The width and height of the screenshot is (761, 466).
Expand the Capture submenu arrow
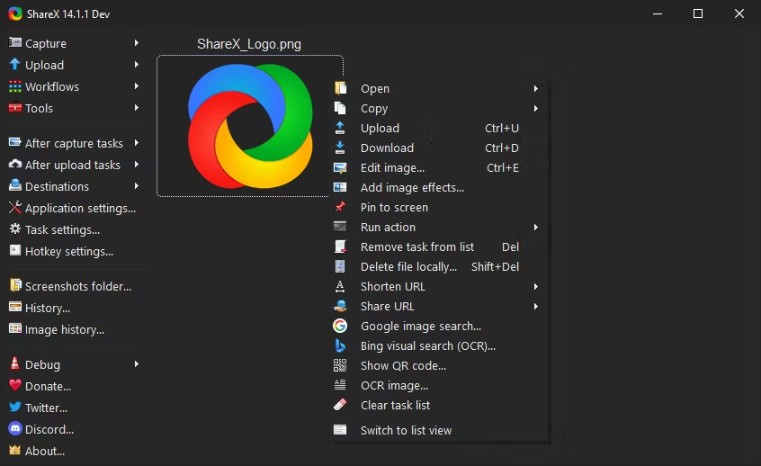(x=136, y=43)
